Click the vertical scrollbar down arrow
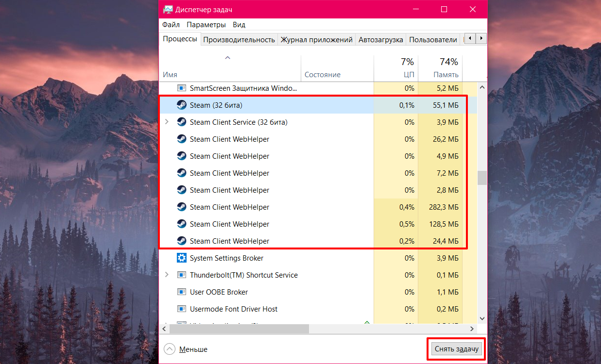This screenshot has width=601, height=364. click(482, 318)
